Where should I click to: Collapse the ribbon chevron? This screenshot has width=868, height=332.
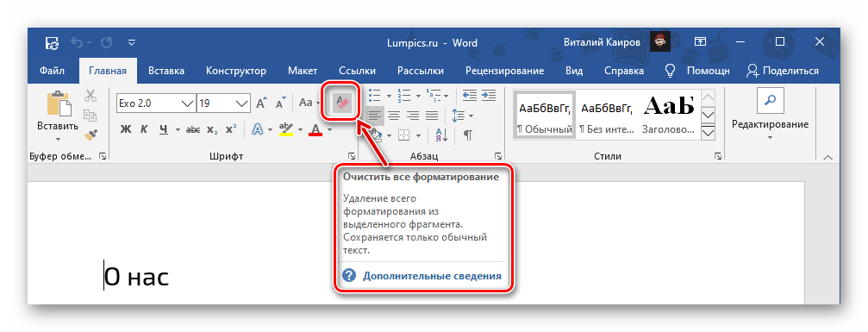tap(827, 158)
